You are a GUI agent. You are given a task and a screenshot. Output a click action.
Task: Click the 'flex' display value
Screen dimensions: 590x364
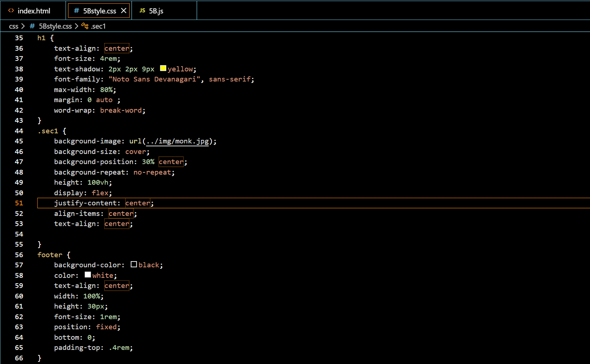100,193
